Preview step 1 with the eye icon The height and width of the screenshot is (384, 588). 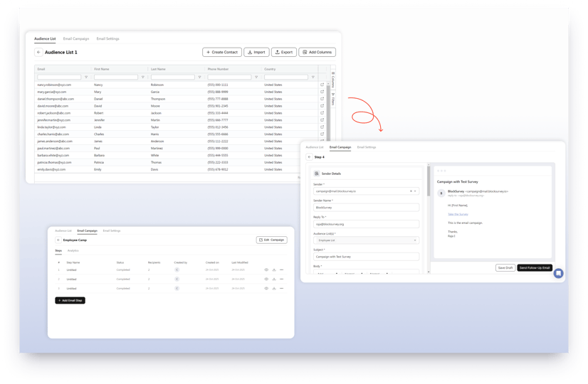coord(266,270)
